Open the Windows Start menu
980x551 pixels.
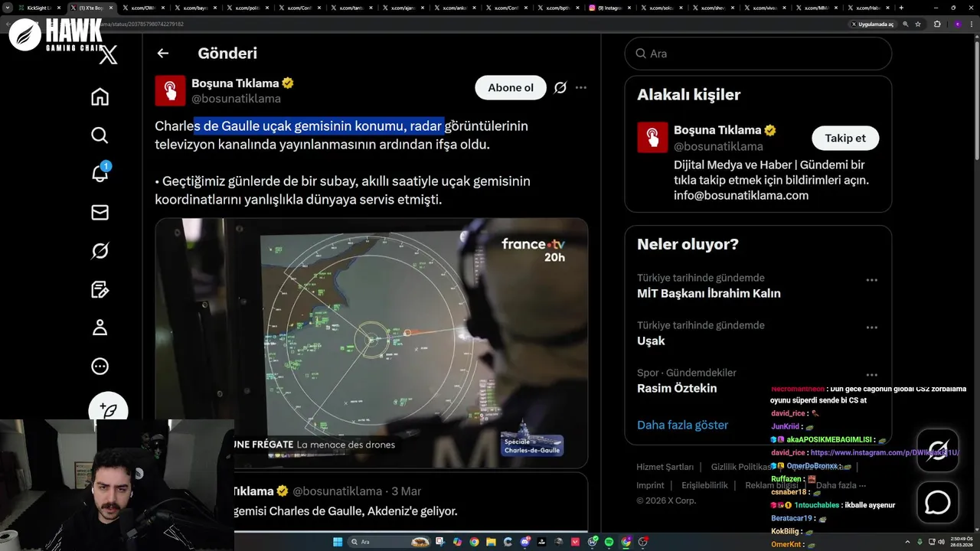pyautogui.click(x=338, y=542)
